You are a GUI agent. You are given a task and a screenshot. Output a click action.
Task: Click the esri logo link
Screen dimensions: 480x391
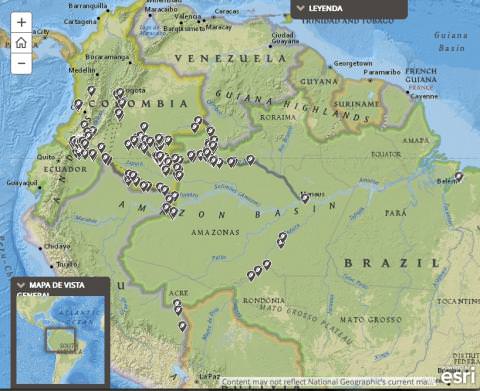pyautogui.click(x=457, y=376)
